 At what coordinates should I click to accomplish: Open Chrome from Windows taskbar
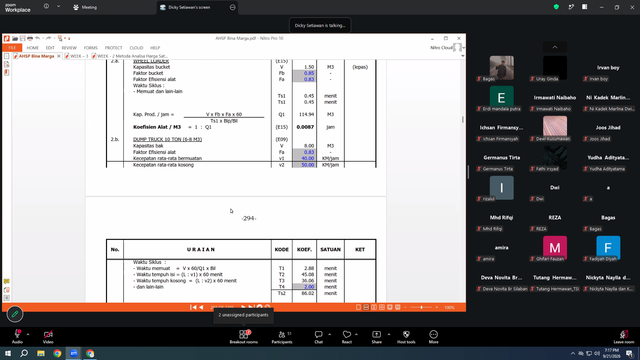[57, 353]
